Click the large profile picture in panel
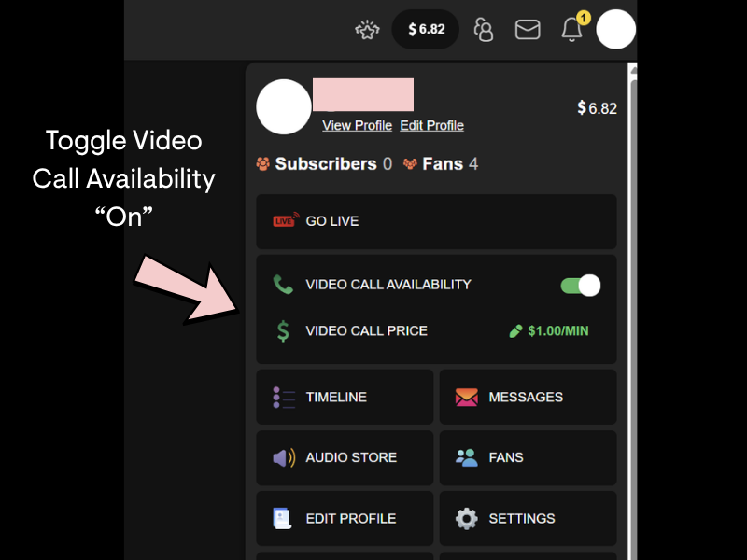This screenshot has width=747, height=560. [284, 106]
